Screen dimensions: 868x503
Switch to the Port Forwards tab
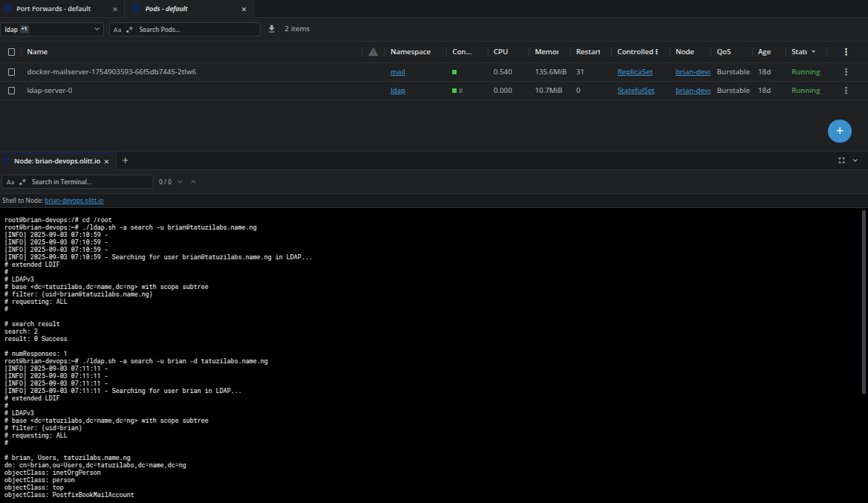pyautogui.click(x=53, y=9)
